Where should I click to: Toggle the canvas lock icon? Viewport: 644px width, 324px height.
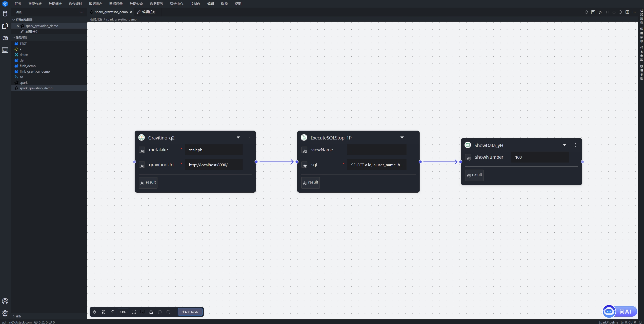151,312
